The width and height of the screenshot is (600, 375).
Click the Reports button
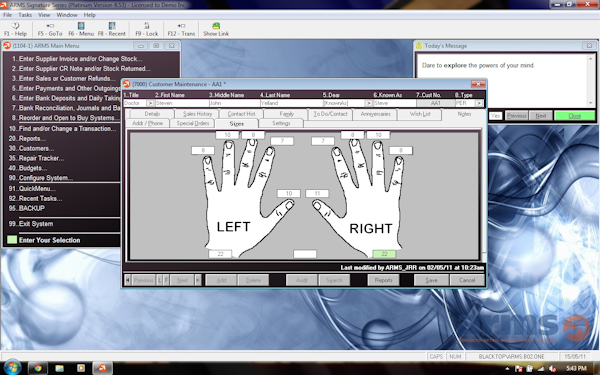point(383,280)
